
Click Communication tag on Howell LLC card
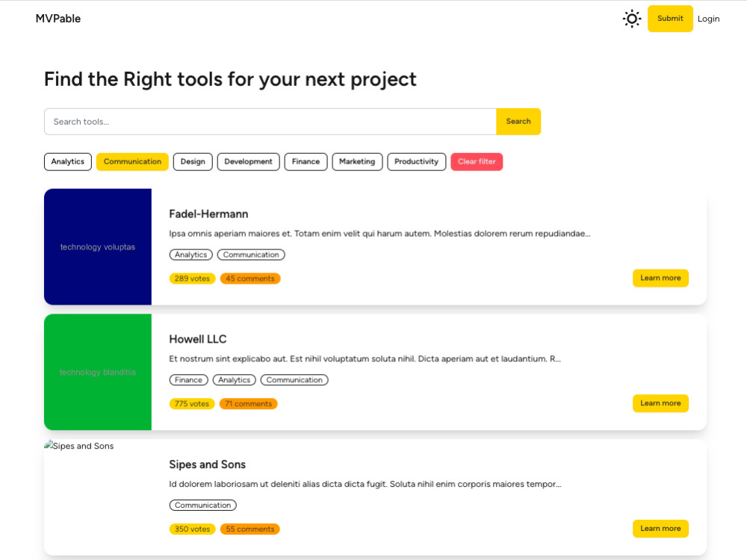pyautogui.click(x=294, y=380)
